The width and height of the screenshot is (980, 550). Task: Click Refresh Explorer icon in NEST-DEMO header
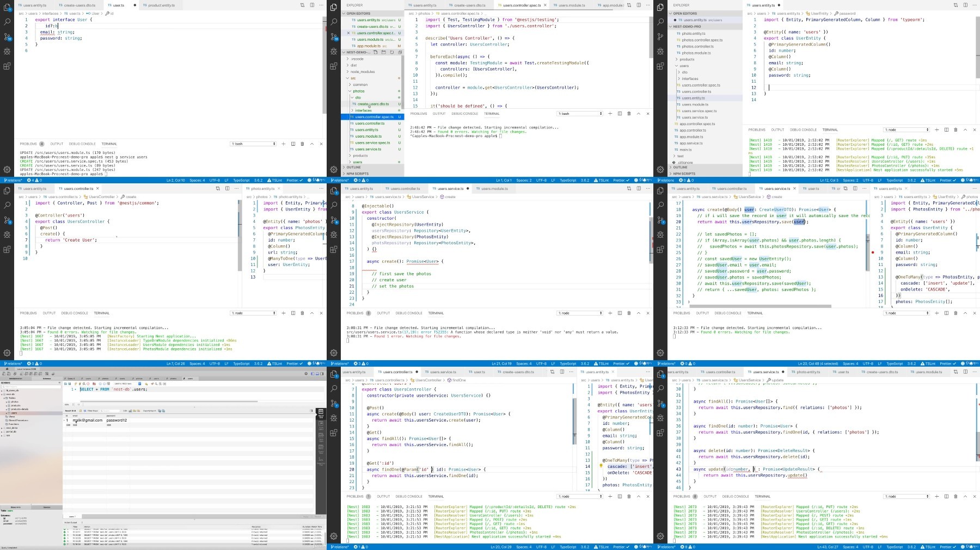[391, 52]
